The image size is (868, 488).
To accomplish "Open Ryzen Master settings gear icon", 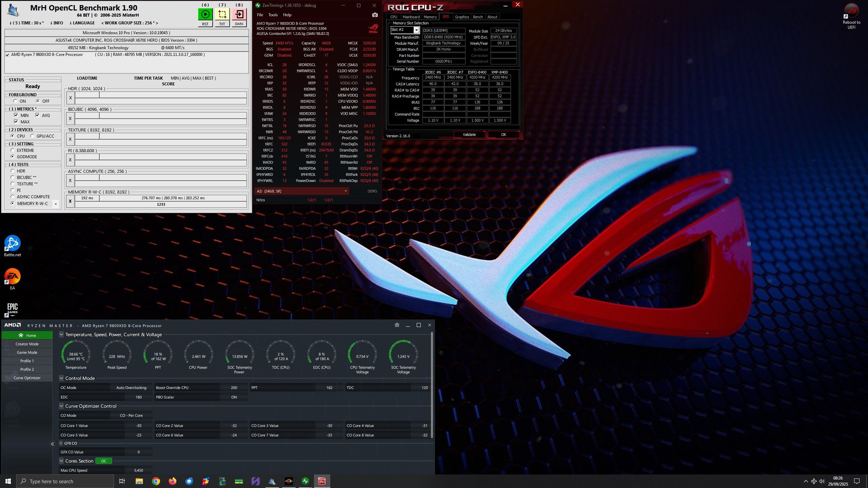I will [397, 325].
